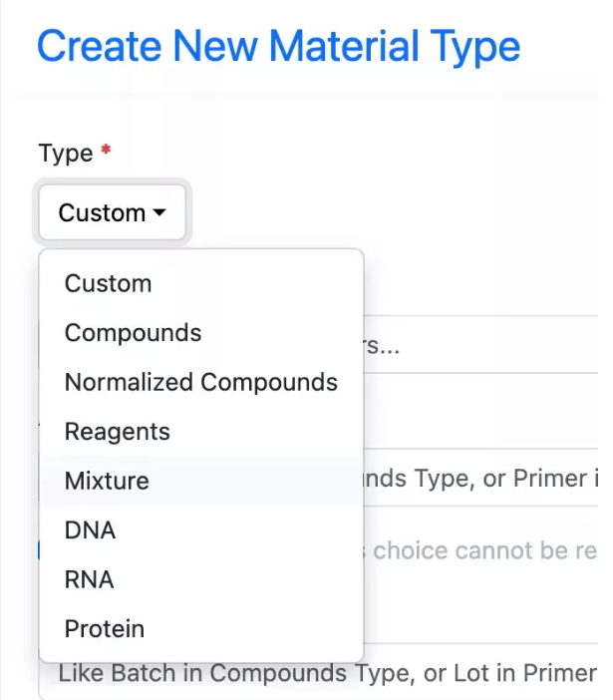Select Custom in the dropdown list

click(108, 283)
